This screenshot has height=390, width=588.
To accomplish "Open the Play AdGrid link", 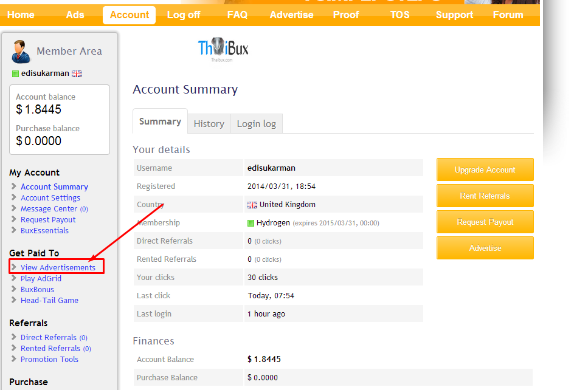I will 41,278.
